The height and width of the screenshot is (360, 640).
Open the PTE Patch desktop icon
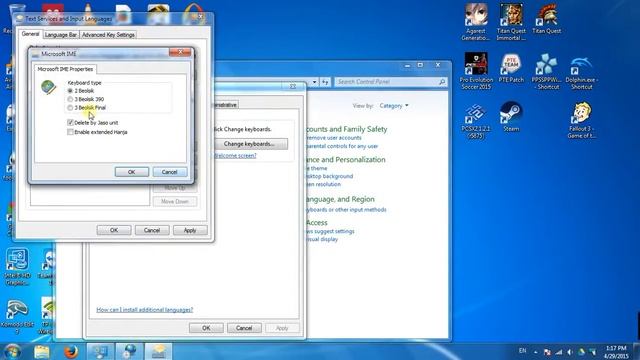tap(511, 68)
